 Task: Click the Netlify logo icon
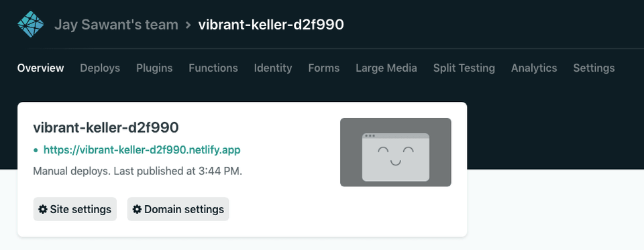tap(31, 24)
